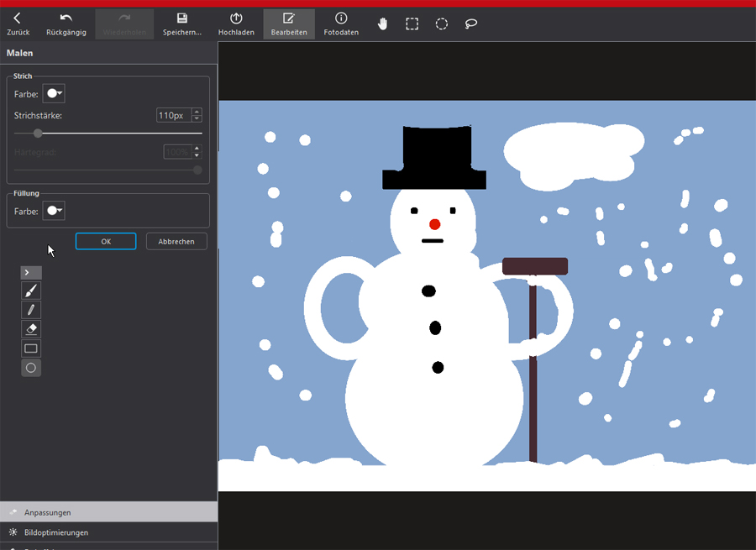The height and width of the screenshot is (550, 756).
Task: Click Rückgängig to undo
Action: click(66, 24)
